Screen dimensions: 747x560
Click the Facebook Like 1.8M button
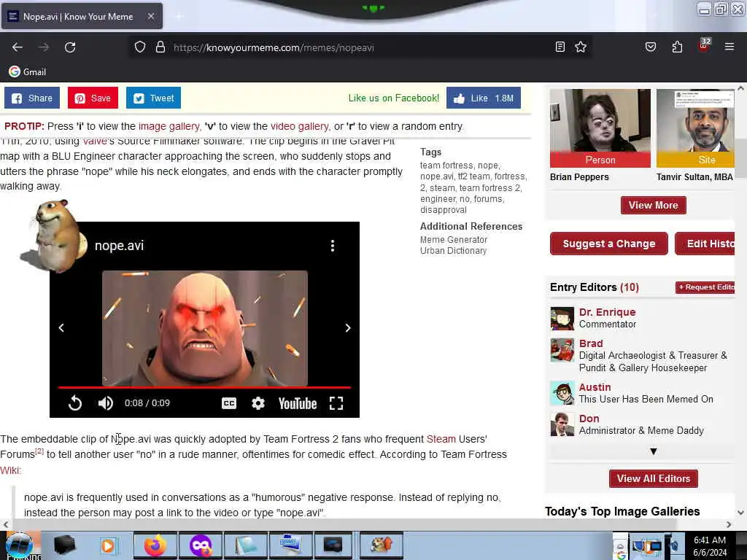pos(483,98)
